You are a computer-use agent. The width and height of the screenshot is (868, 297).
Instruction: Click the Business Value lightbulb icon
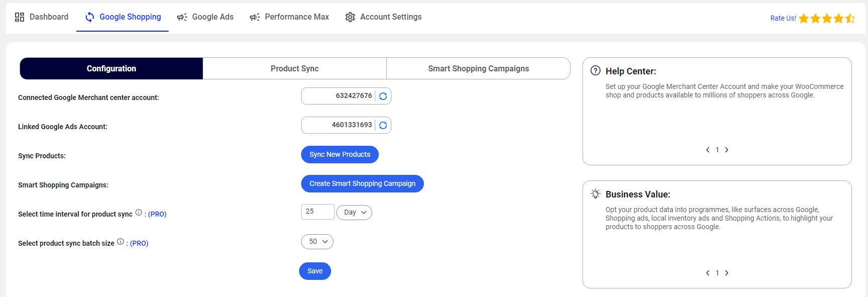pos(596,193)
